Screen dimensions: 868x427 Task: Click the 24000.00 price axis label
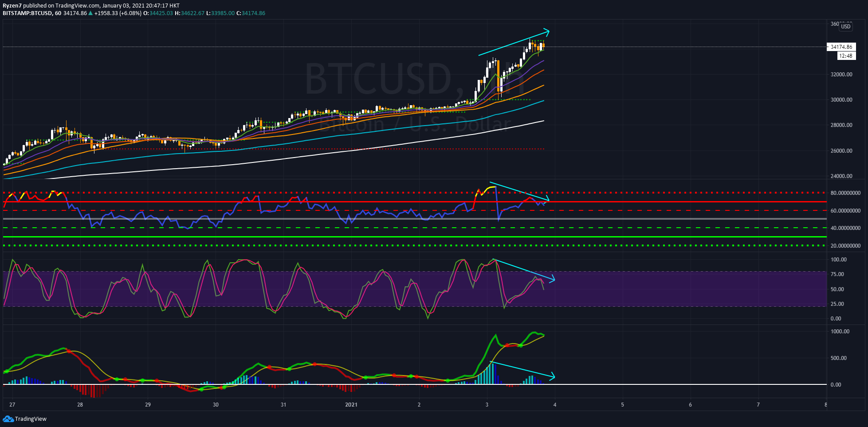pos(841,176)
